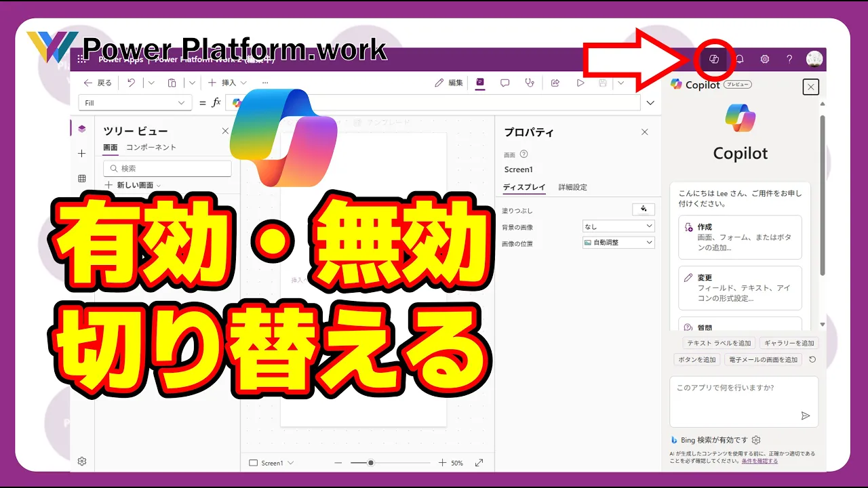Click the テキスト ラベルを追加 chip
Viewport: 868px width, 488px height.
tap(719, 343)
